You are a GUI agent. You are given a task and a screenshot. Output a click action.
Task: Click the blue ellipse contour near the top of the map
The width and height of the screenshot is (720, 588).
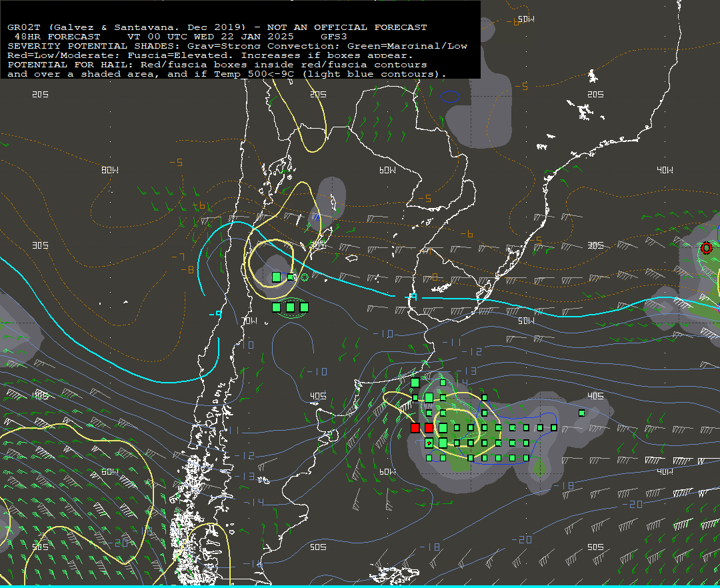tap(450, 97)
